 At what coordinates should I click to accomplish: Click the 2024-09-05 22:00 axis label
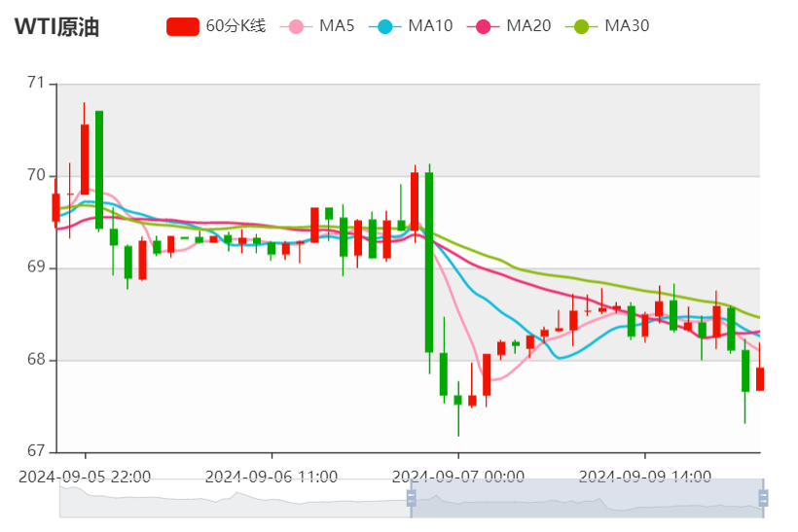[85, 477]
